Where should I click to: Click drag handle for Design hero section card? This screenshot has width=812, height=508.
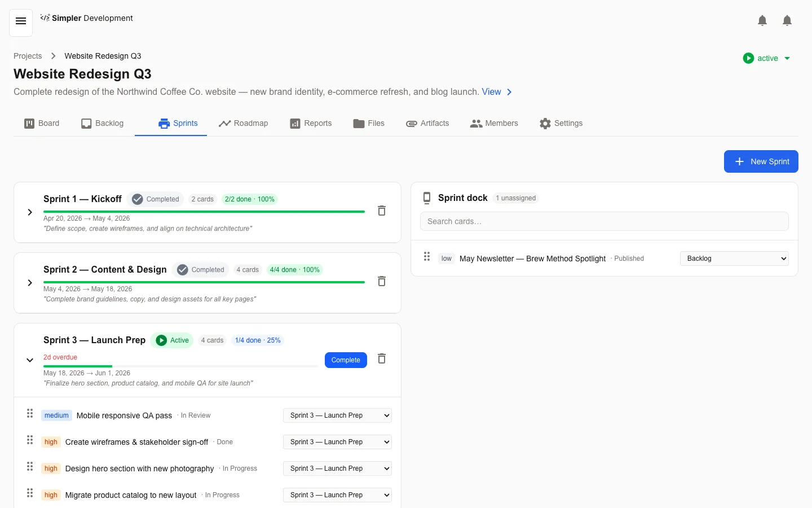pos(30,467)
